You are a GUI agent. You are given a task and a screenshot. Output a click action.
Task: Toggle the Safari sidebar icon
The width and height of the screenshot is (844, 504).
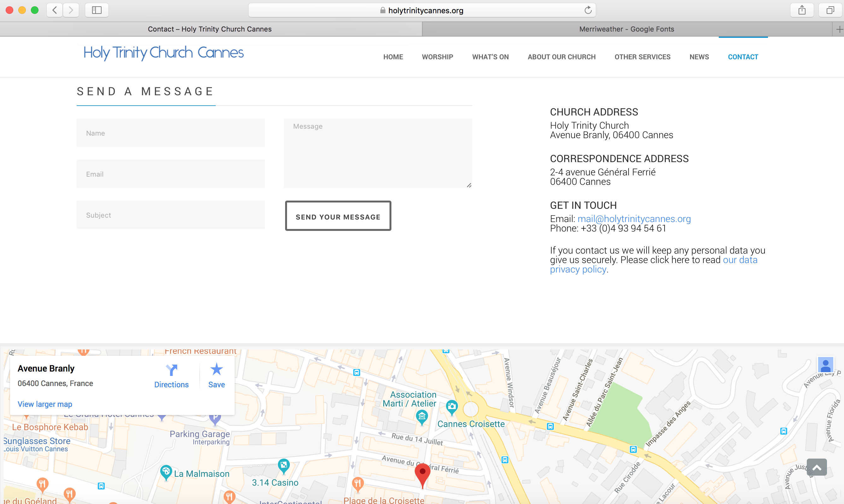pos(97,10)
